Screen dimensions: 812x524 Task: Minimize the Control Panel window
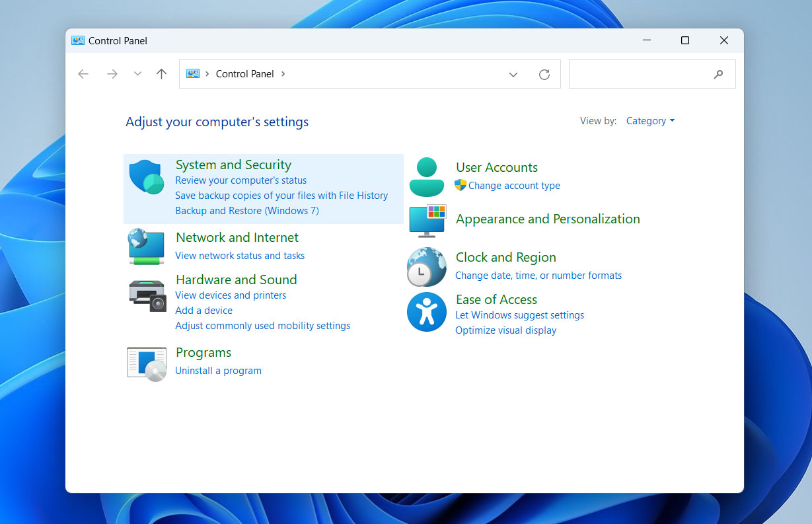coord(646,40)
